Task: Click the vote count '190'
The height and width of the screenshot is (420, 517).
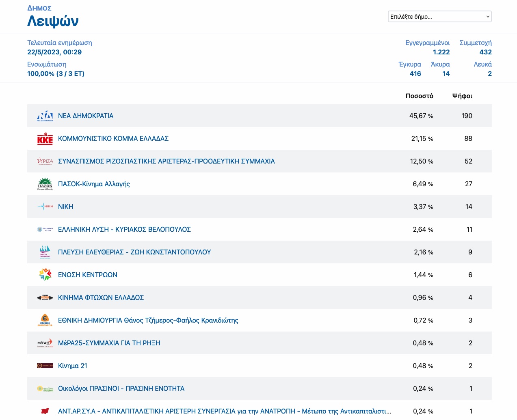Action: point(467,116)
